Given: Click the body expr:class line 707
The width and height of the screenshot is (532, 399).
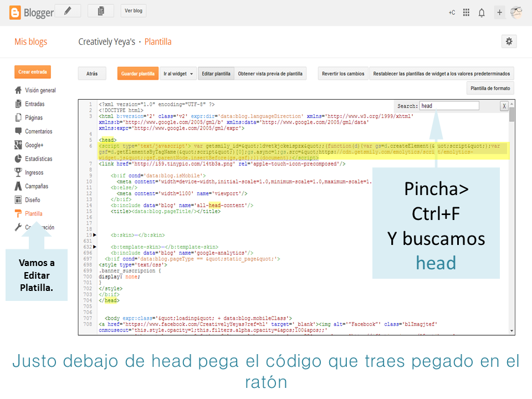Looking at the screenshot, I should pos(198,318).
